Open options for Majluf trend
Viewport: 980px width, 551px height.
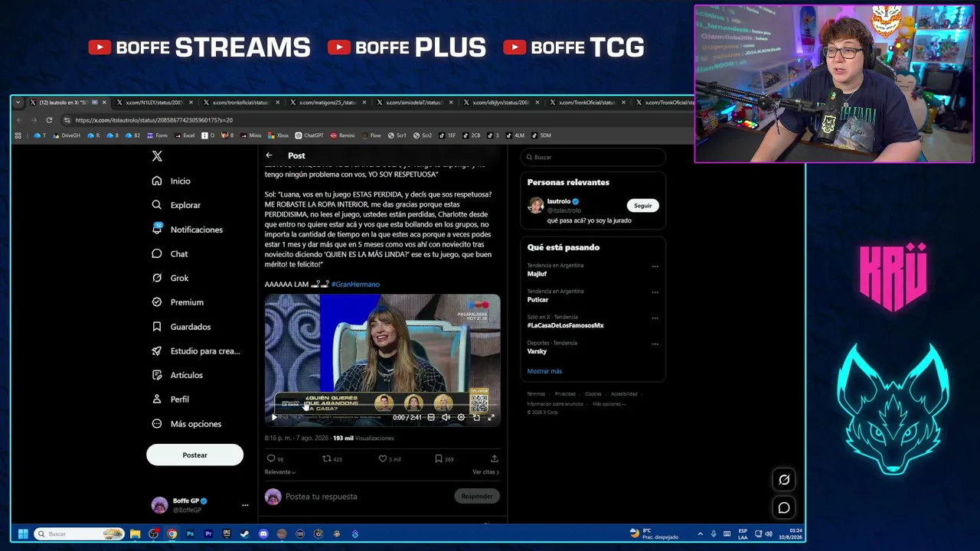click(x=655, y=266)
